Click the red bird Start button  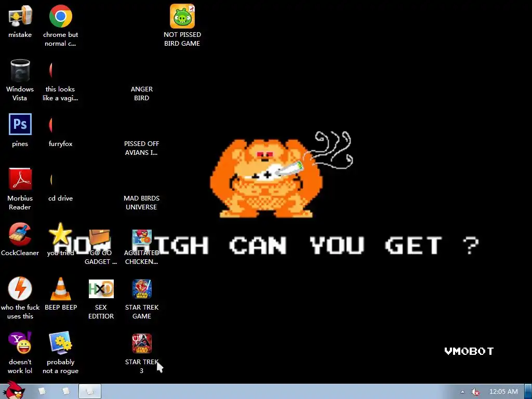(x=14, y=390)
